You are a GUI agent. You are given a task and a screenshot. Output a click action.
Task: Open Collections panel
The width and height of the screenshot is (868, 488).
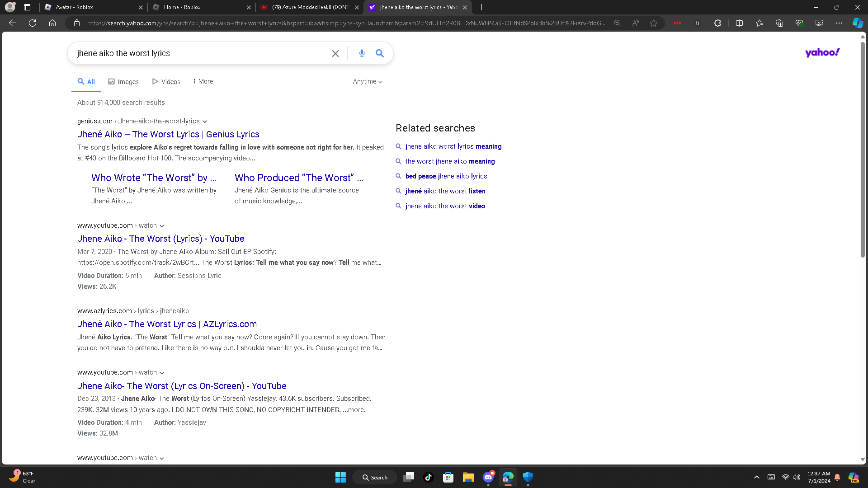(x=779, y=23)
